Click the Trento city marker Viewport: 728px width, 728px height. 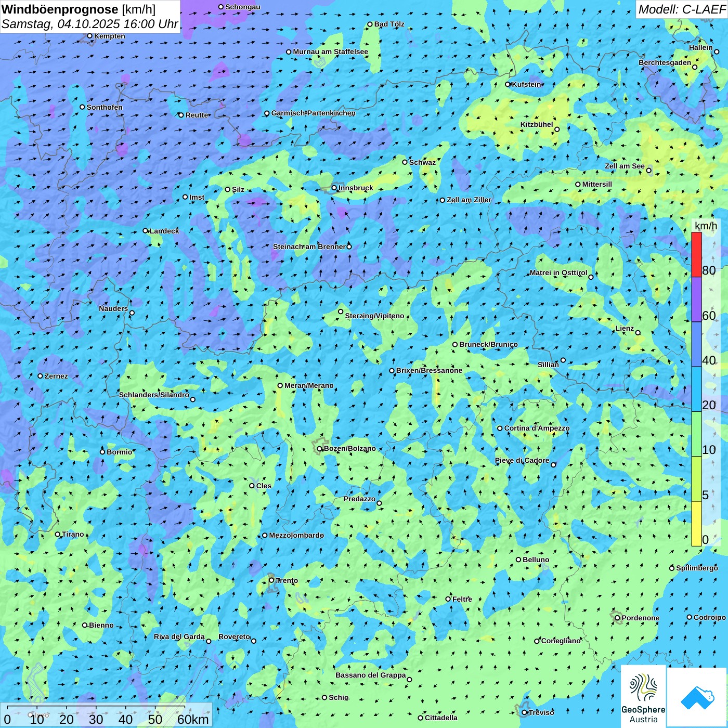coord(271,580)
